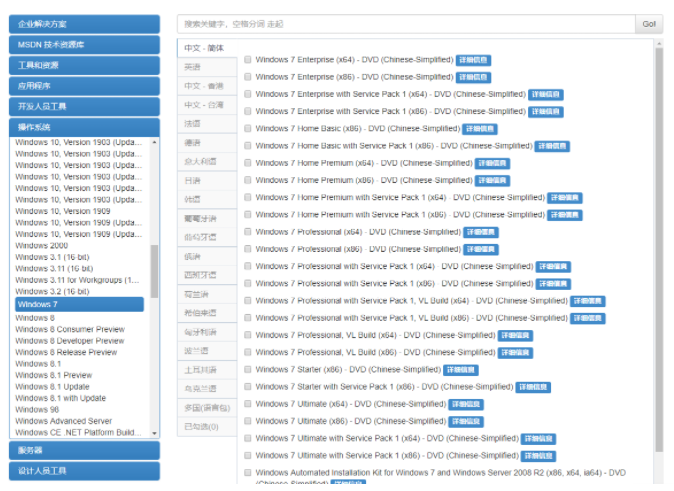Check Windows 7 Ultimate with Service Pack 1 (x64)
This screenshot has height=491, width=674.
248,438
